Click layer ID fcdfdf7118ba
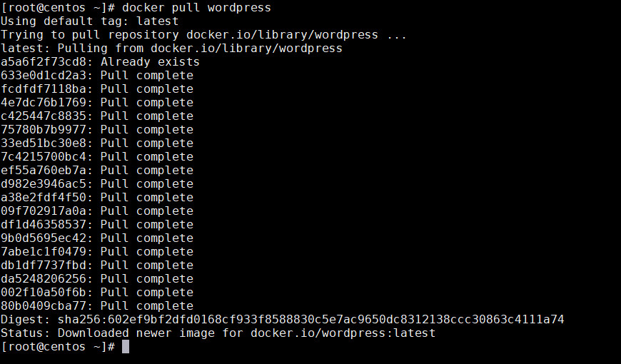 (x=46, y=89)
